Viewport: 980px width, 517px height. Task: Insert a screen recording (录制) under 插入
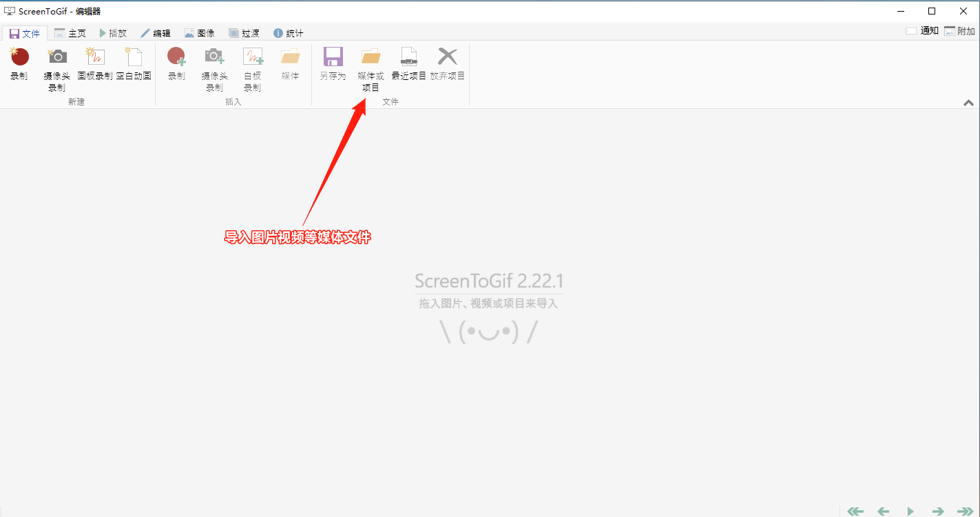click(x=177, y=64)
